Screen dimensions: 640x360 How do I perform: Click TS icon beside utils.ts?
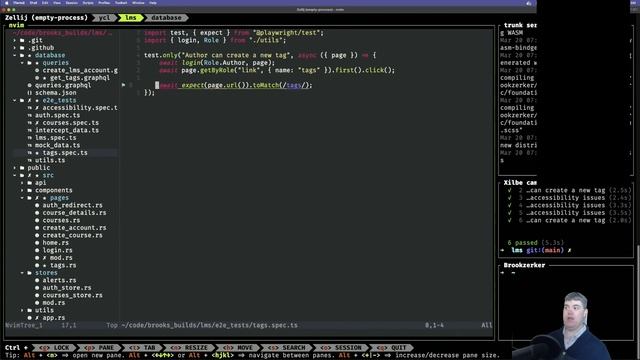(x=29, y=160)
